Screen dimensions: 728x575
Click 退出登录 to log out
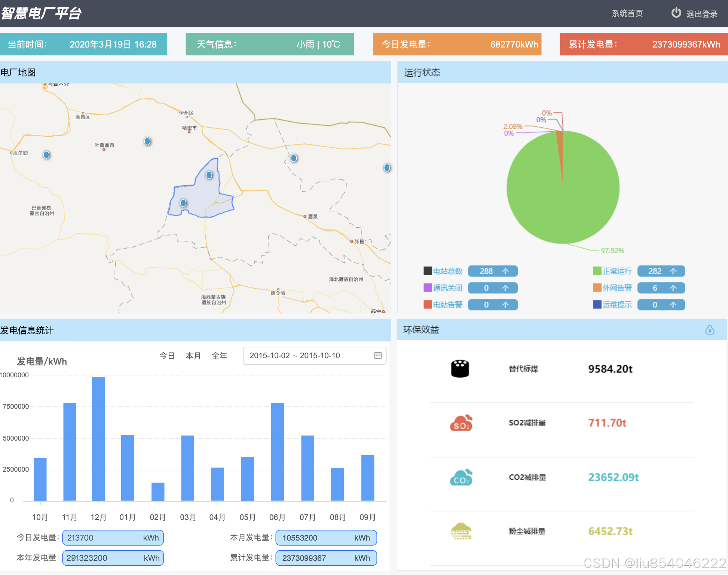(x=701, y=14)
